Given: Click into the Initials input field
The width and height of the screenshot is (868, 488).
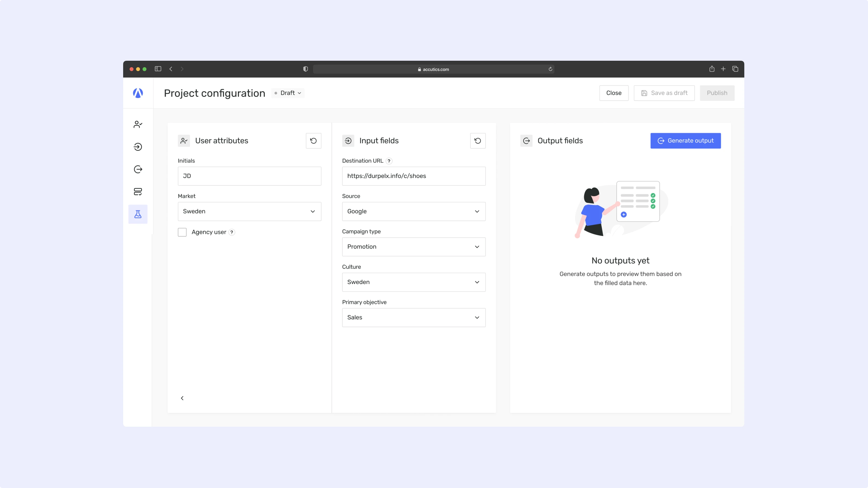Looking at the screenshot, I should pos(249,176).
